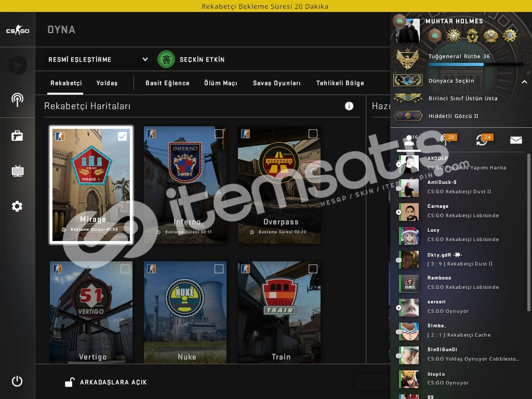
Task: Select the Vertigo map card
Action: point(91,312)
